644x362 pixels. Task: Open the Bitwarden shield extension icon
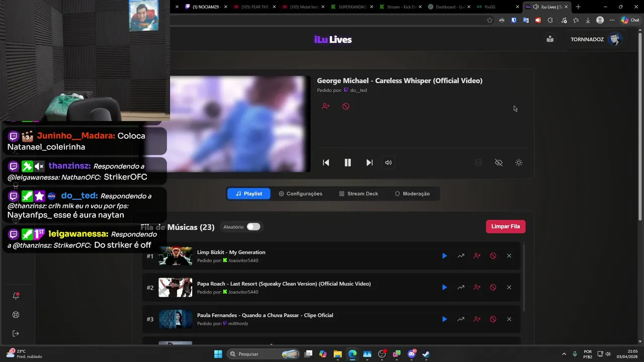(514, 20)
